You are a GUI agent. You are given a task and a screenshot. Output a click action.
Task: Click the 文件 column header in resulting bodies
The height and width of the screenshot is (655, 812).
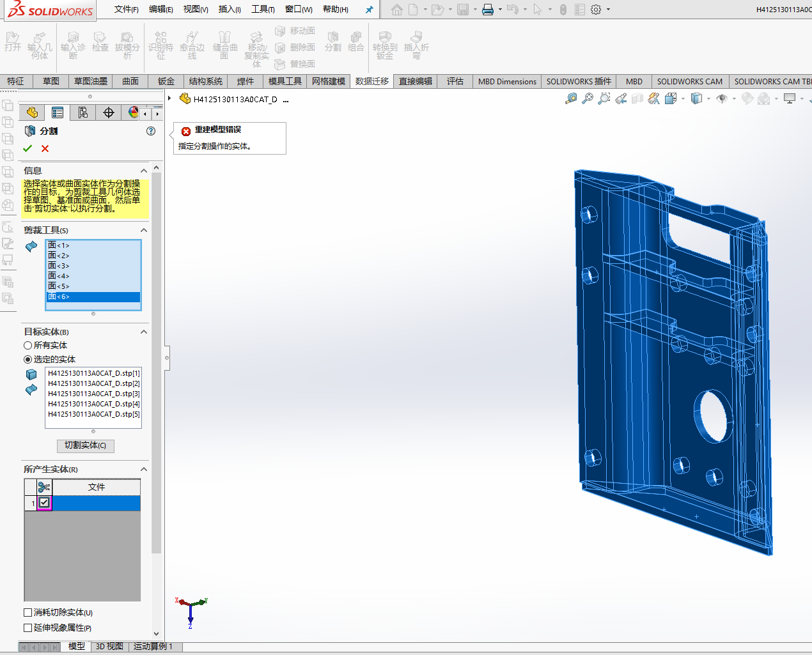[x=97, y=487]
